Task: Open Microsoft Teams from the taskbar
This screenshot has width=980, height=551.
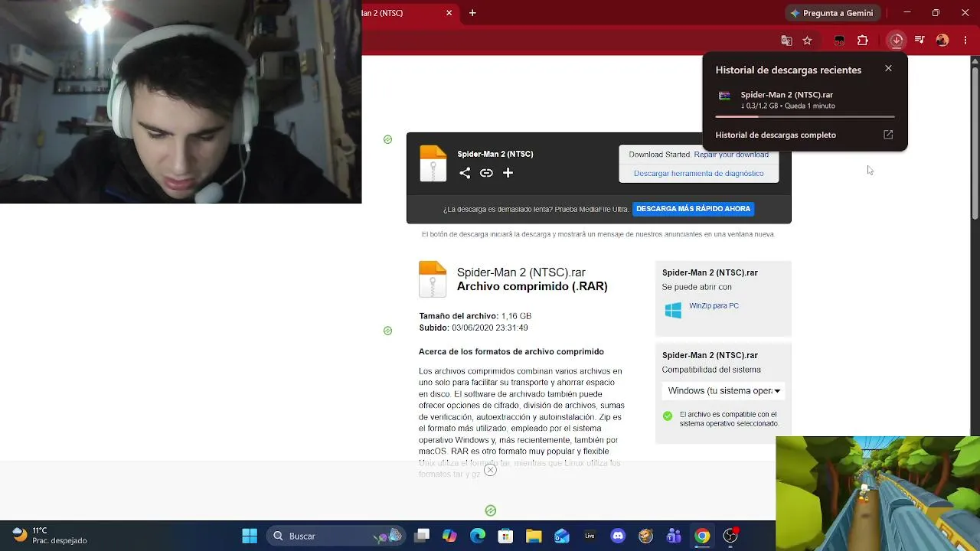Action: (674, 536)
